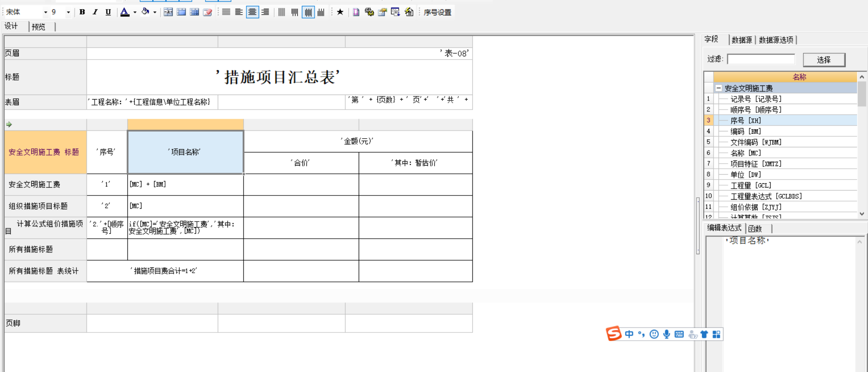Viewport: 868px width, 372px height.
Task: Click the justify alignment icon
Action: pyautogui.click(x=226, y=12)
